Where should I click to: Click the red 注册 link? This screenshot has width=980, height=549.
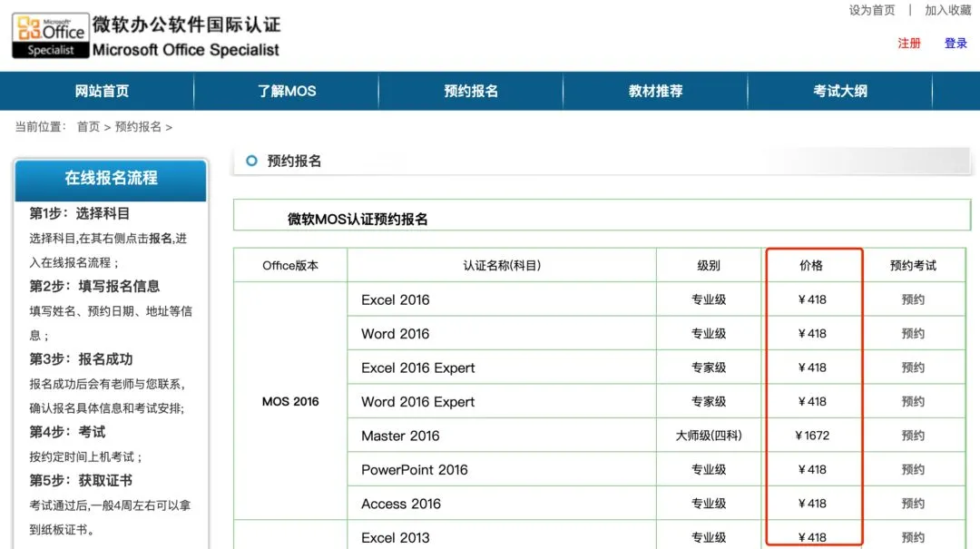pos(909,44)
